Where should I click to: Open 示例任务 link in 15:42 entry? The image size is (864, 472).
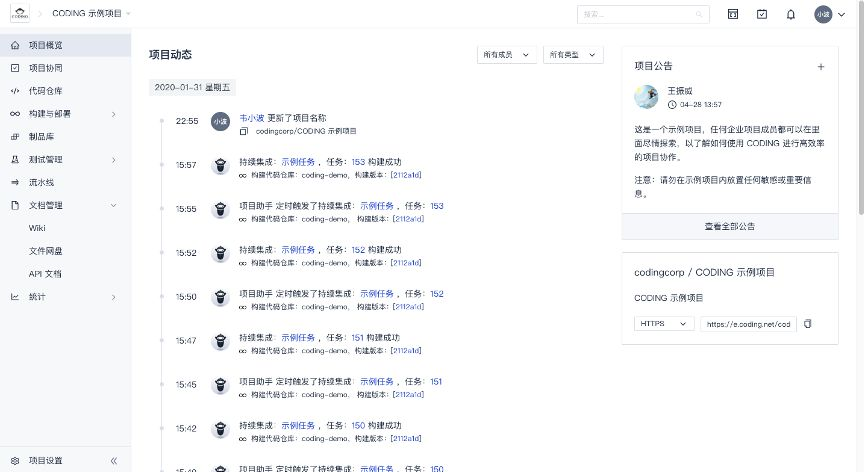pos(298,426)
